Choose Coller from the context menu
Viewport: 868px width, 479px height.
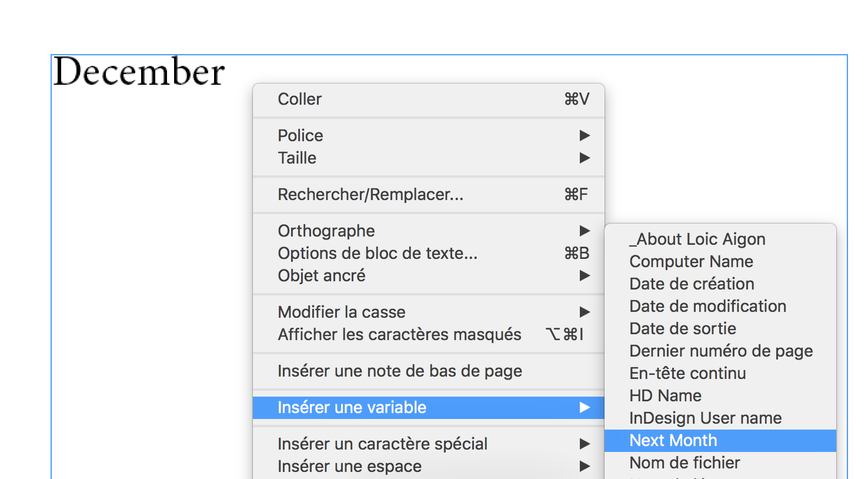pos(300,99)
